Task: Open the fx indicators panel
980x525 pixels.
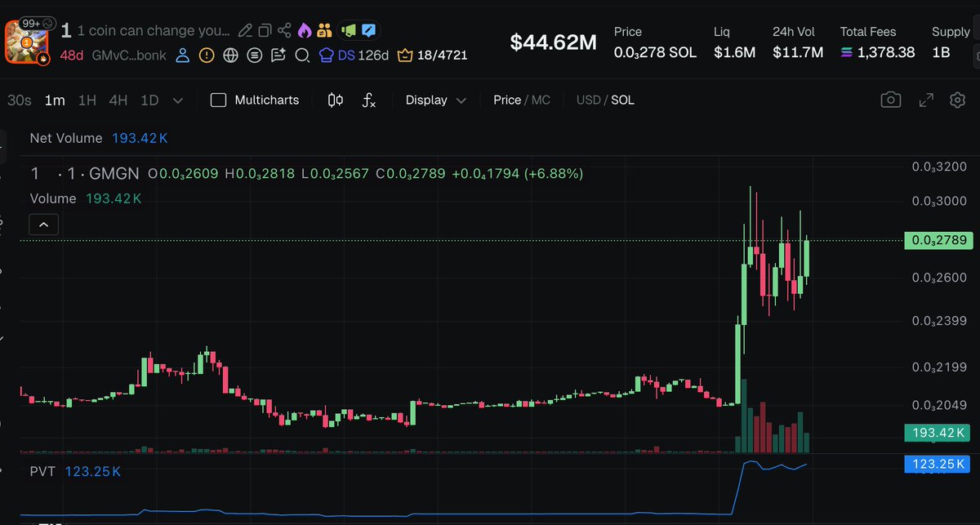Action: click(x=369, y=101)
